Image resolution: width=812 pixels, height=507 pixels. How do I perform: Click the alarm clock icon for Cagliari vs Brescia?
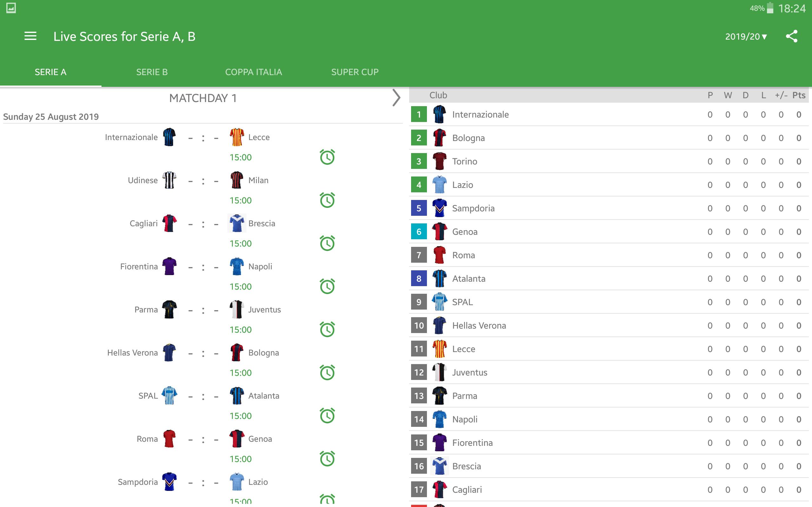[327, 244]
